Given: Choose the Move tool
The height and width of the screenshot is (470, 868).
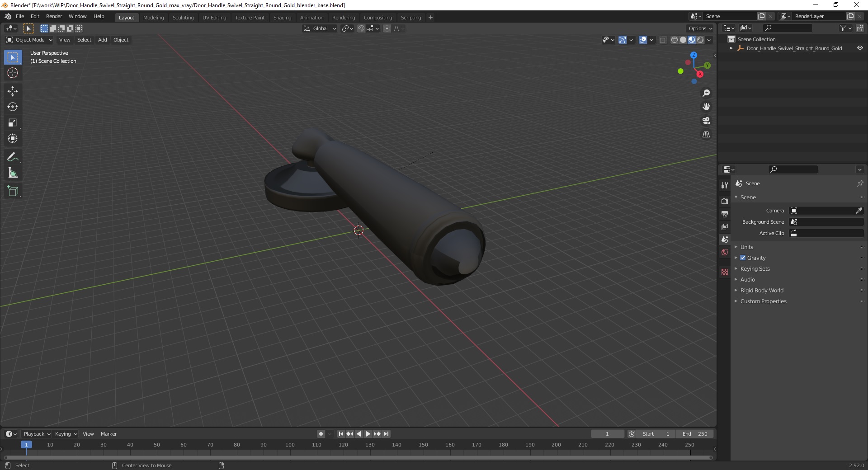Looking at the screenshot, I should click(x=13, y=91).
